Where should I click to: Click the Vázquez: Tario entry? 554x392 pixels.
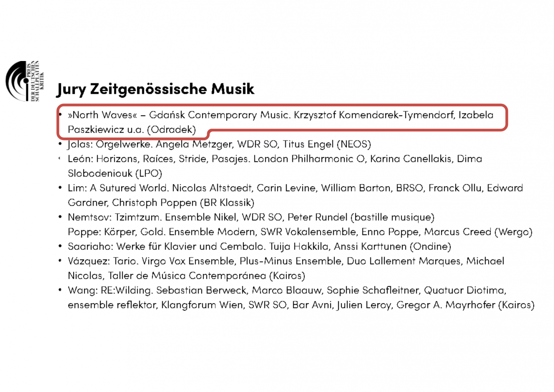tap(285, 261)
